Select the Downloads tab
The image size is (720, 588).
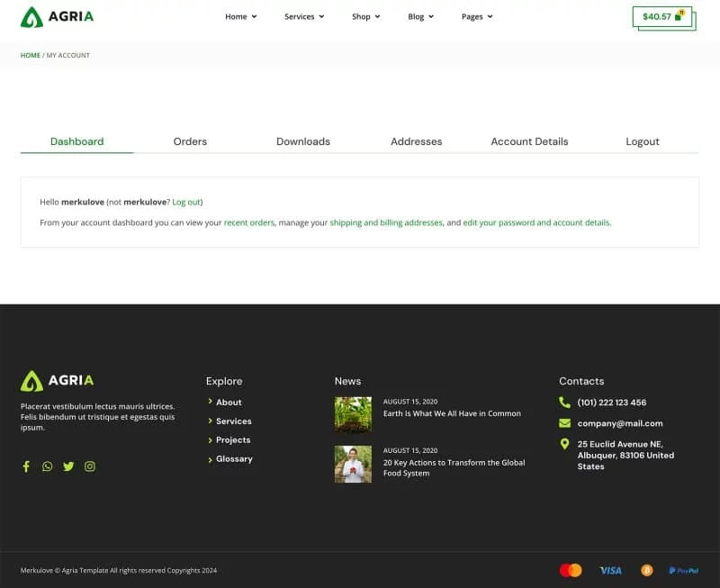303,141
